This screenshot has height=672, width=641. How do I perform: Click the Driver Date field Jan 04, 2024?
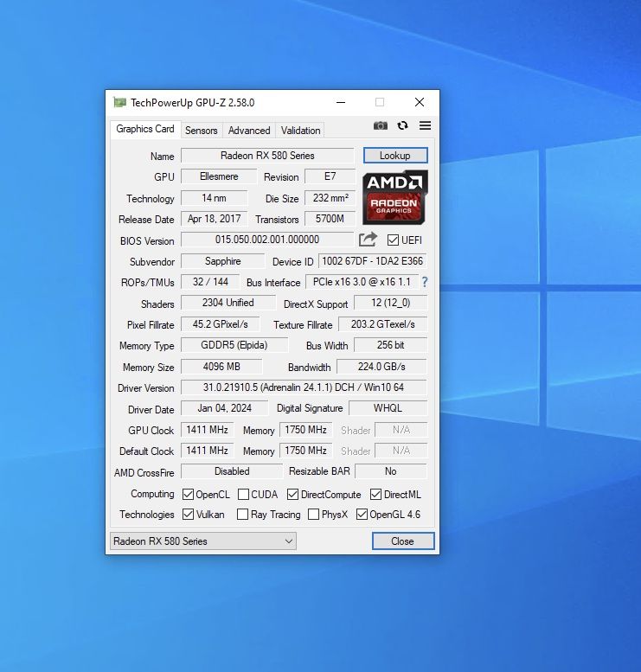[x=225, y=408]
